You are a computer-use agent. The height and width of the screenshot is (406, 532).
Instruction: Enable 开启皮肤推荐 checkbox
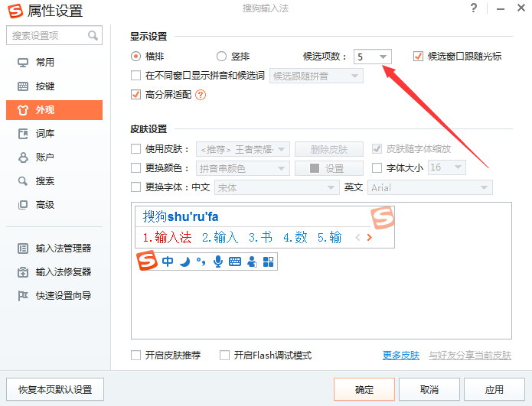(x=135, y=356)
